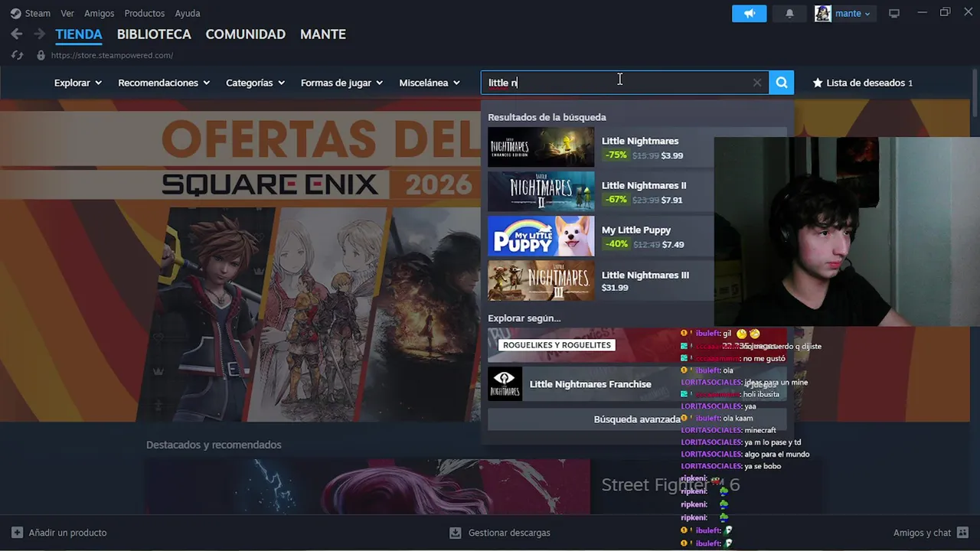Open the Street Fighter 6 featured title

pyautogui.click(x=671, y=485)
